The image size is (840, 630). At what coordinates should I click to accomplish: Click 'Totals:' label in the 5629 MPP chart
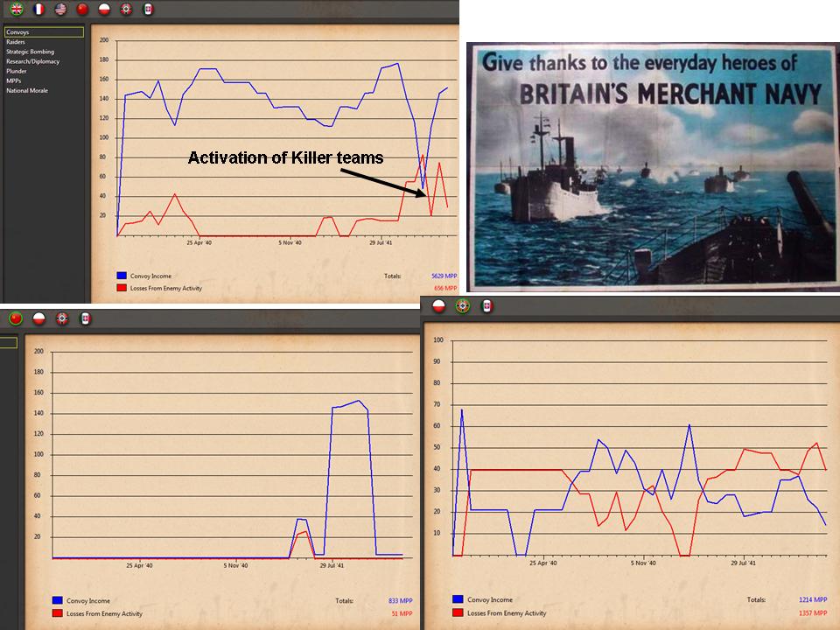click(x=392, y=276)
